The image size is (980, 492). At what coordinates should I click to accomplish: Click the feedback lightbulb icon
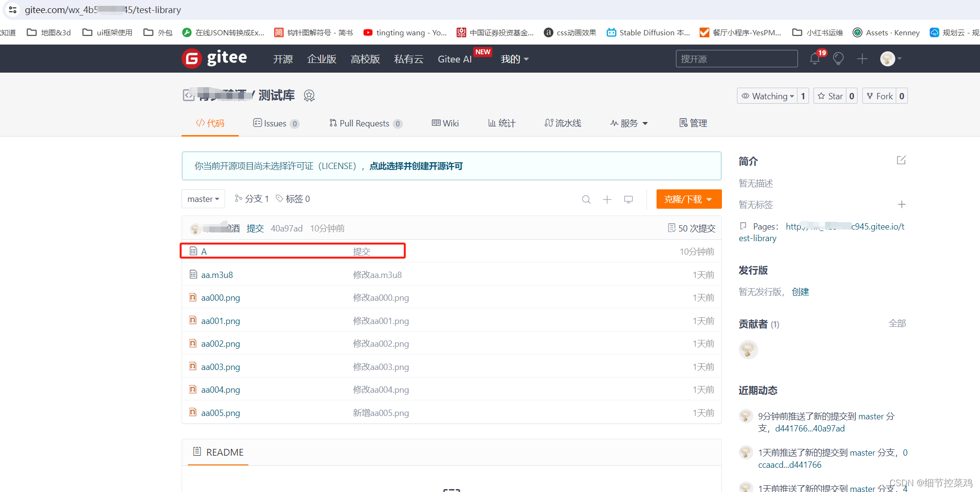click(838, 59)
